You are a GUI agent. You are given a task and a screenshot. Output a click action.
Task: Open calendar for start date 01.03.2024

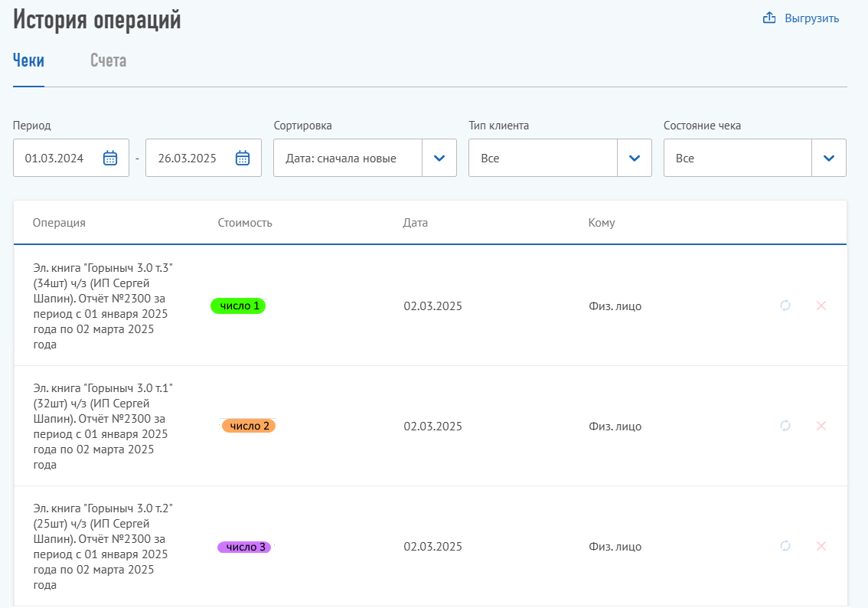110,159
